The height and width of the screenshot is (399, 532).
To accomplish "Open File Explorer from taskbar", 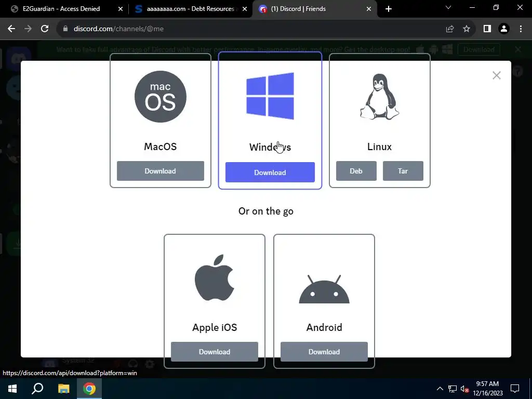I will 63,389.
